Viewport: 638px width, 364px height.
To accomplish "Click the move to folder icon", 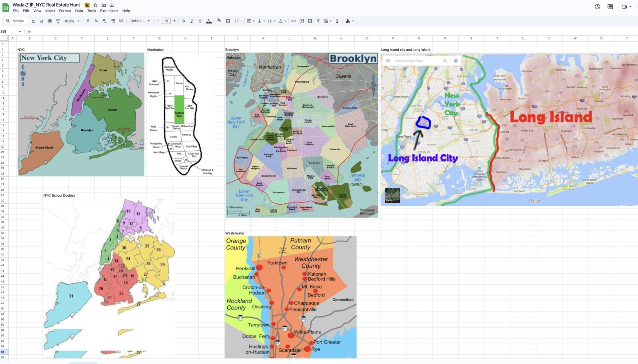I will 104,5.
